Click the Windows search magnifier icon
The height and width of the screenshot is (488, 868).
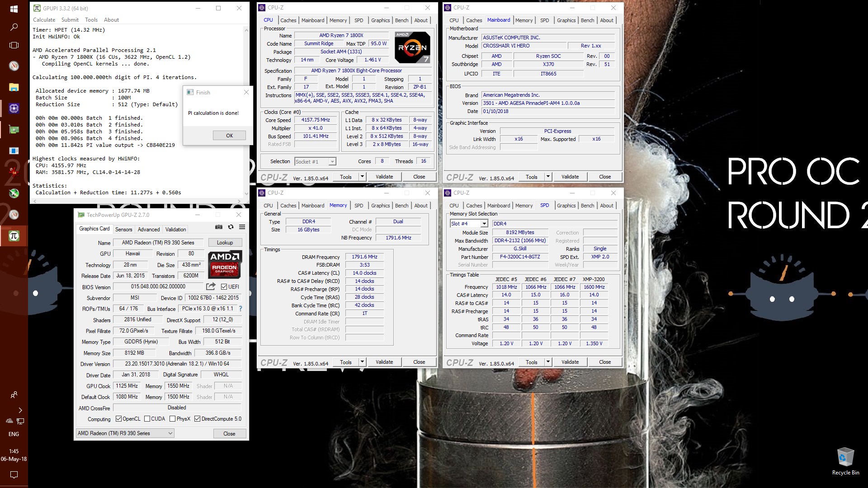(14, 27)
